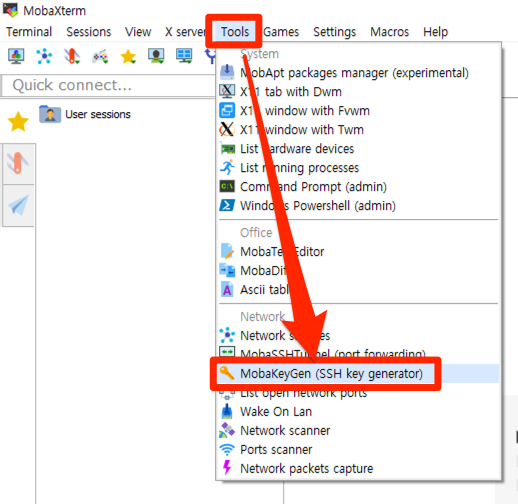
Task: Open the swiss-knife Tools sidebar tab
Action: (x=18, y=164)
